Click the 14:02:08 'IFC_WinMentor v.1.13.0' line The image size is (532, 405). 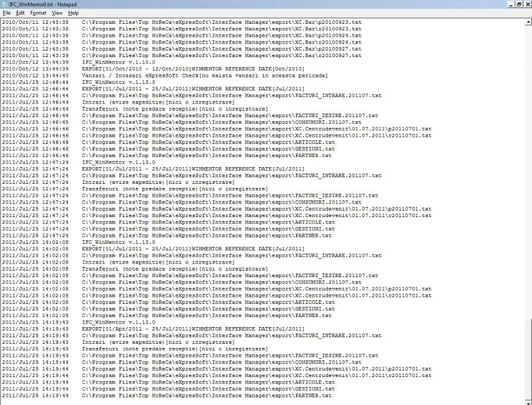(78, 243)
